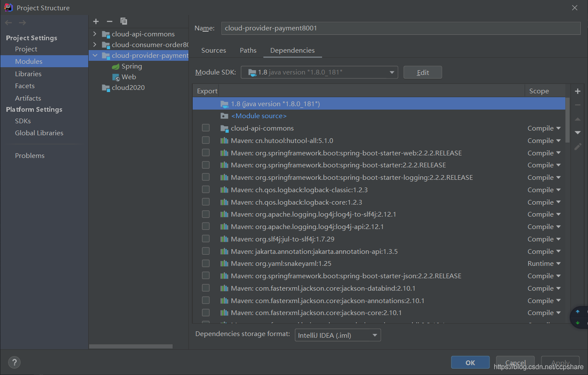Viewport: 588px width, 375px height.
Task: Click the snakeyaml Maven library icon
Action: click(224, 264)
